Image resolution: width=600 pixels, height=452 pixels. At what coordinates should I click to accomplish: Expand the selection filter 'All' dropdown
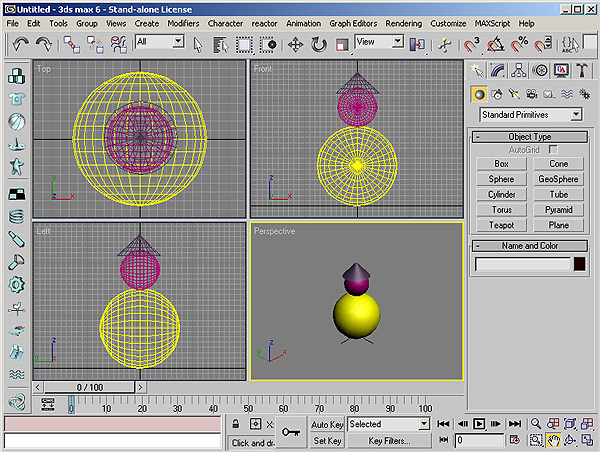point(177,42)
